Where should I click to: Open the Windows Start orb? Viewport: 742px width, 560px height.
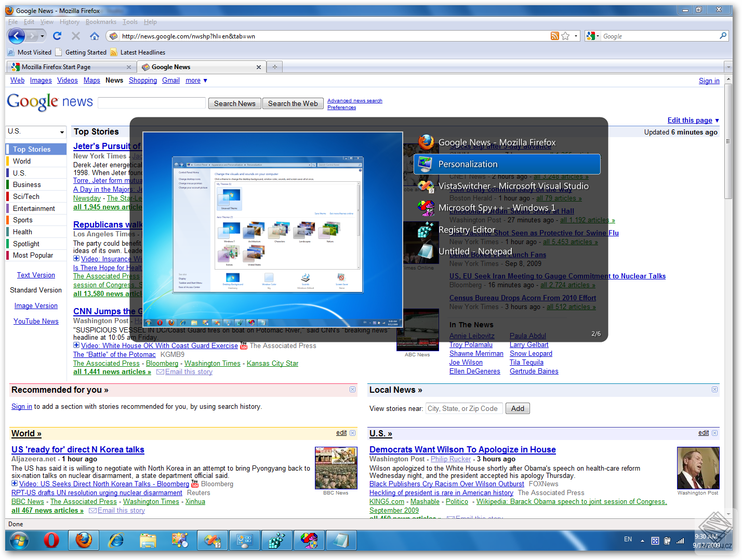[x=19, y=541]
